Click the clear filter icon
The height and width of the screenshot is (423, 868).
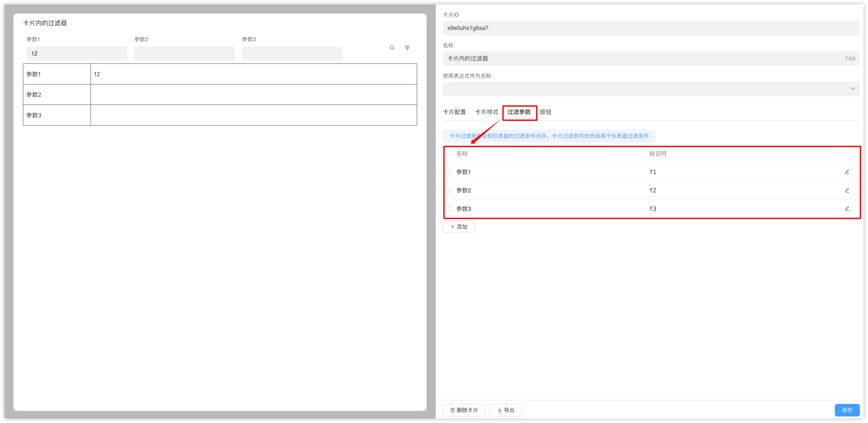pos(407,48)
